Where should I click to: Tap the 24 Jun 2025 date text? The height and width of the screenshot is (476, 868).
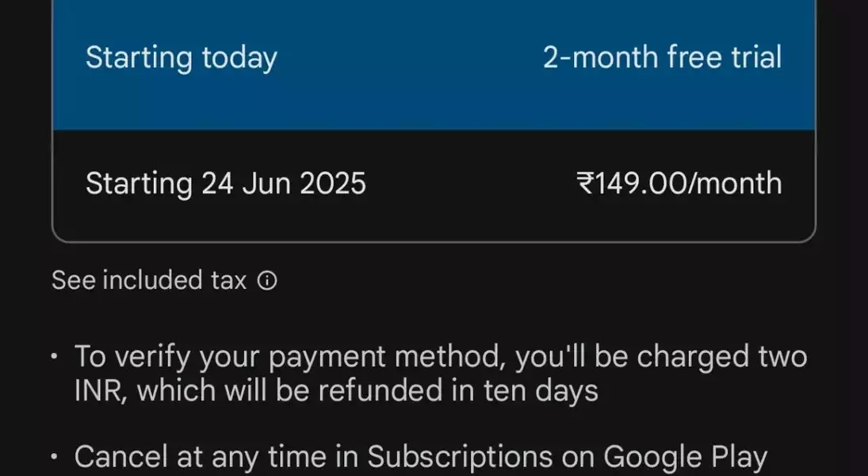pos(284,184)
